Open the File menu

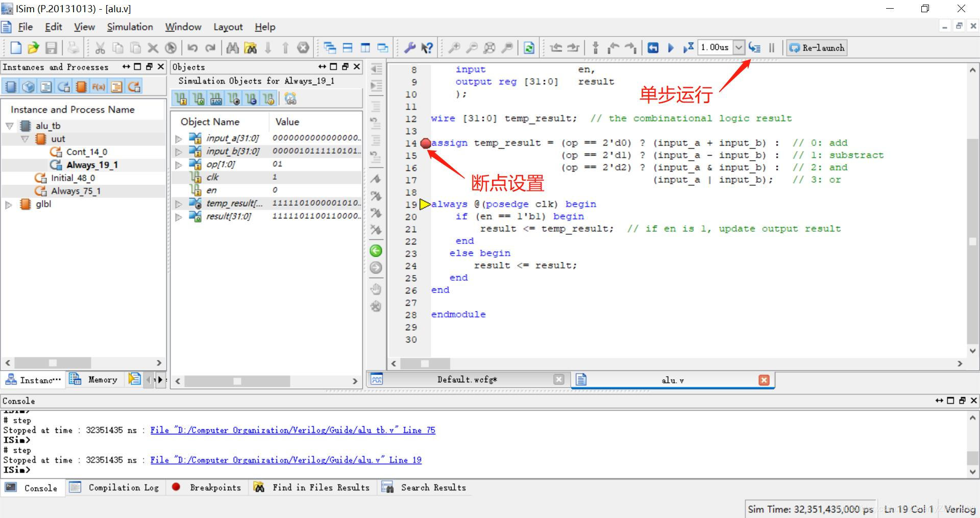25,27
